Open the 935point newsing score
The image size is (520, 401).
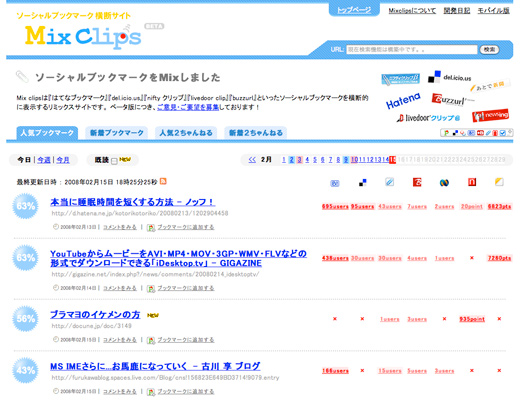(x=472, y=319)
